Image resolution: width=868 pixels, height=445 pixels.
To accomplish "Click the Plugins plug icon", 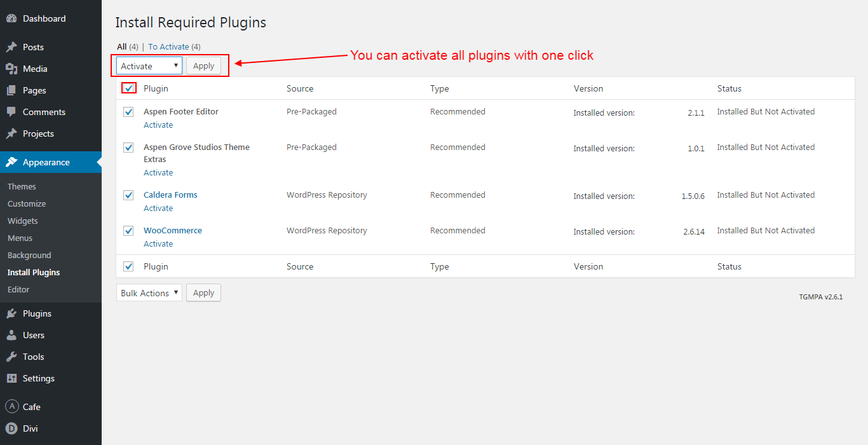I will pos(11,313).
